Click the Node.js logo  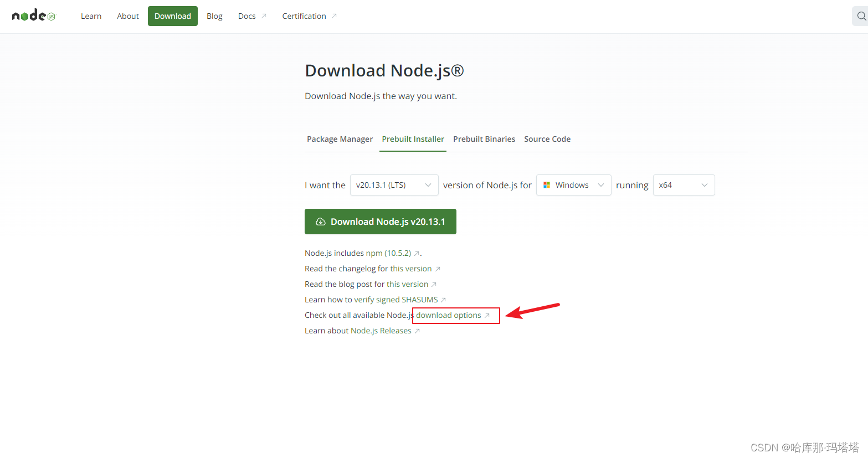point(34,16)
